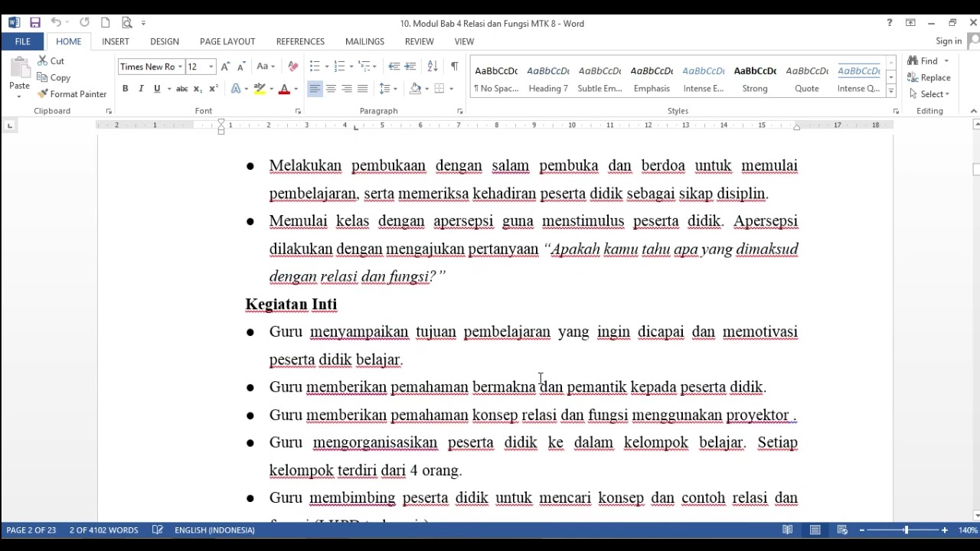The image size is (980, 551).
Task: Open the font size dropdown
Action: tap(211, 67)
